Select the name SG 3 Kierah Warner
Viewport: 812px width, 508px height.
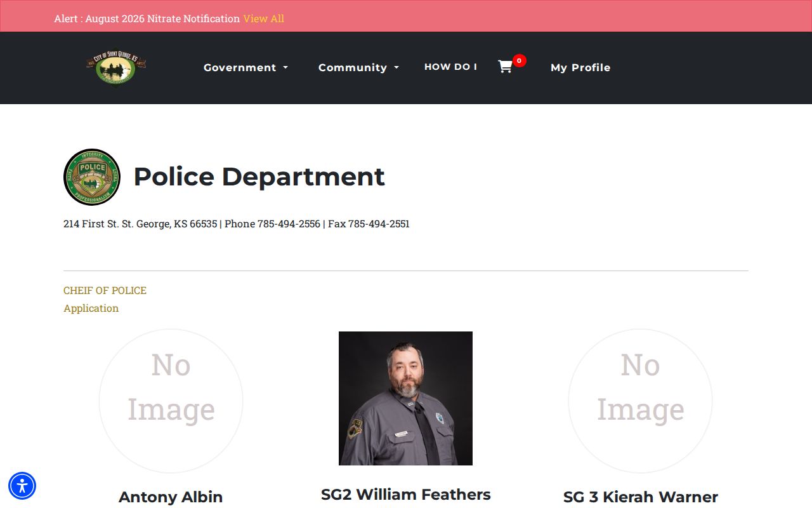640,497
